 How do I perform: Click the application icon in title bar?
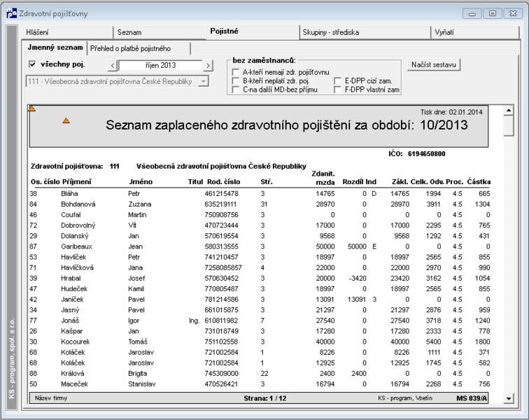(x=11, y=13)
